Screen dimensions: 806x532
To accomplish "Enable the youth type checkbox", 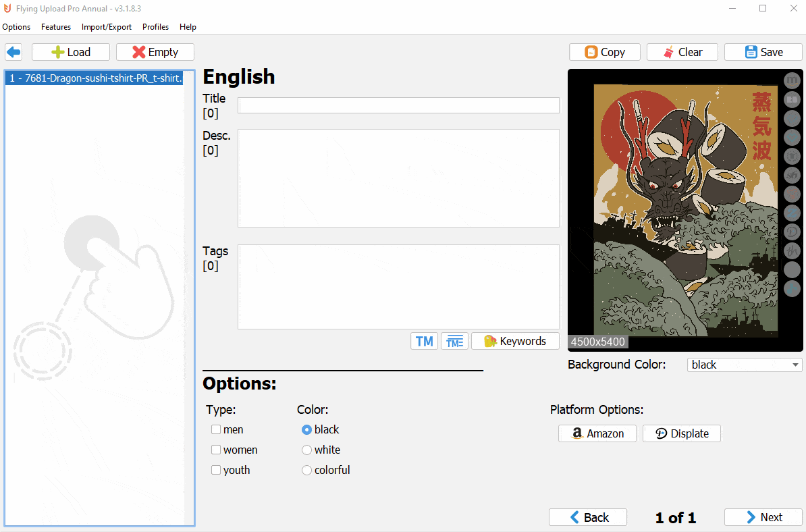I will click(x=216, y=470).
